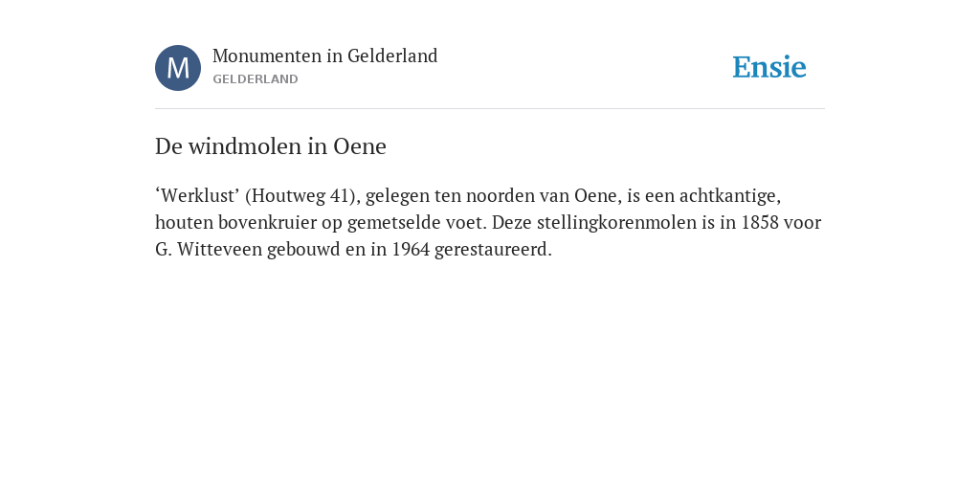Click the horizontal divider under the header
The height and width of the screenshot is (490, 980).
pyautogui.click(x=490, y=109)
